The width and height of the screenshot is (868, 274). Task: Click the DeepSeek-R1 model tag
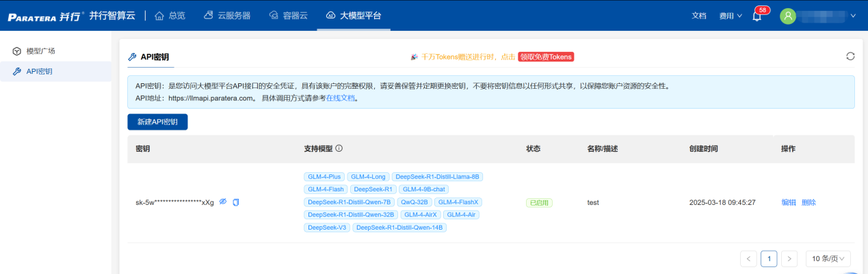(373, 189)
